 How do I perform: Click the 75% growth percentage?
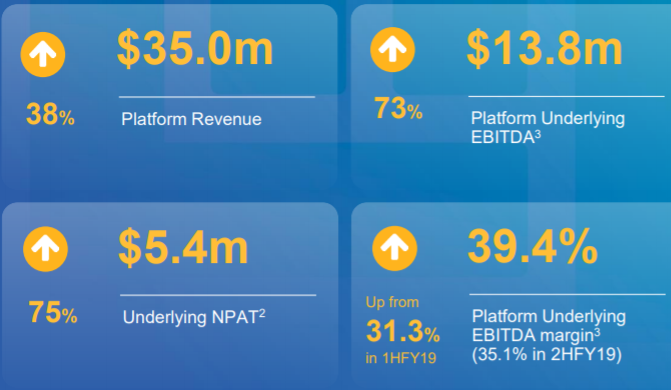pyautogui.click(x=53, y=313)
